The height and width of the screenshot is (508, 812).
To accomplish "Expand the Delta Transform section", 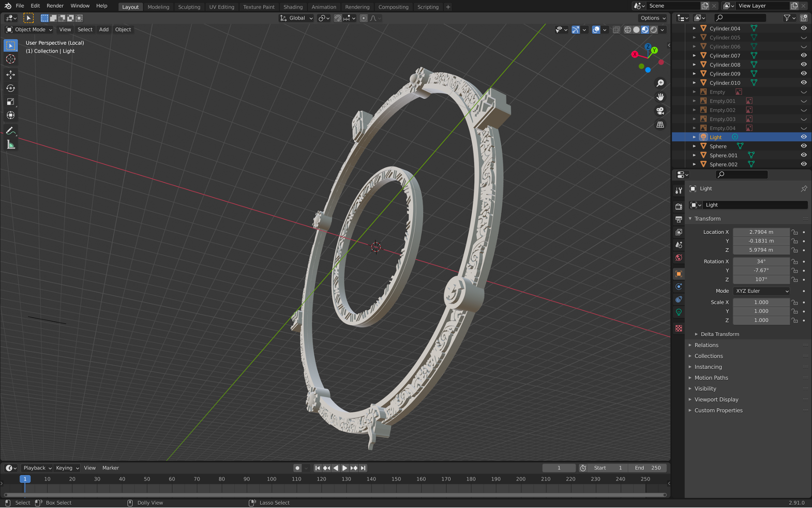I will 719,334.
